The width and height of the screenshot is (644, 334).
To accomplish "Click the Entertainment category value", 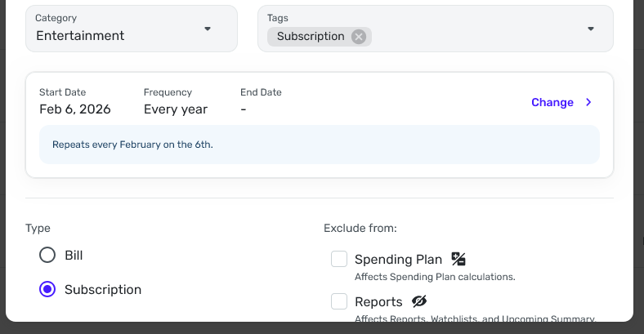I will [80, 36].
